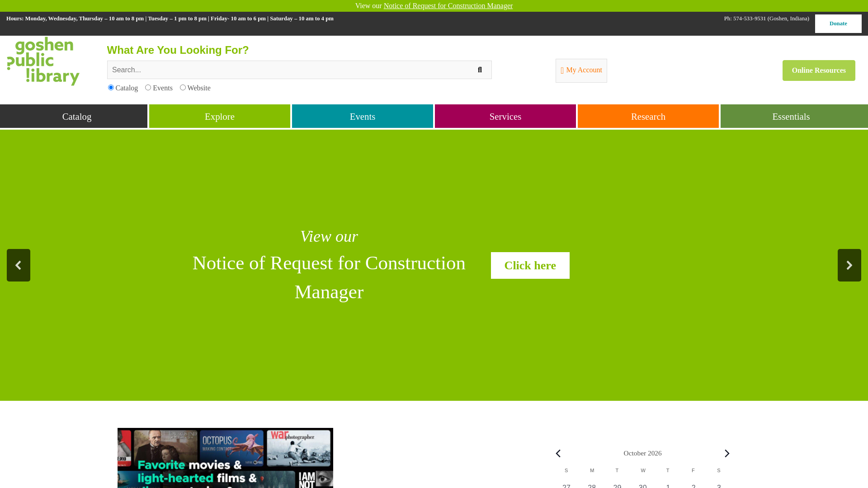This screenshot has height=488, width=868.
Task: Select the Events search radio button
Action: [x=148, y=88]
